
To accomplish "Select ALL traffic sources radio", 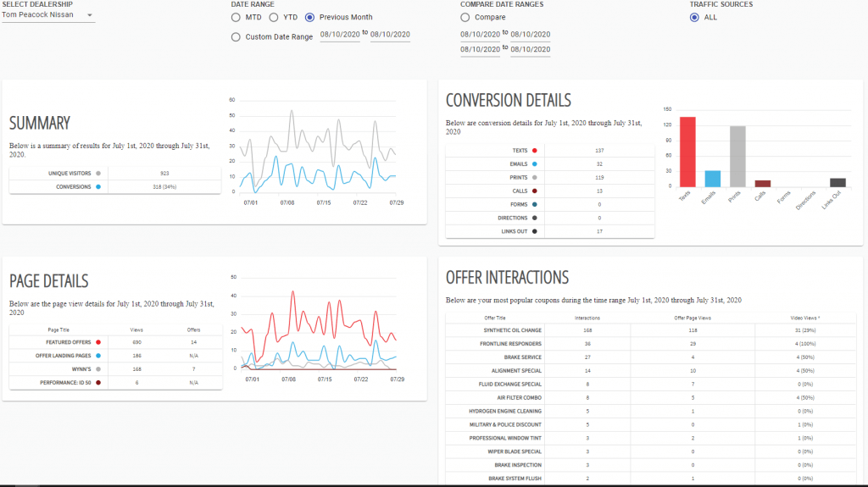I will pyautogui.click(x=694, y=18).
